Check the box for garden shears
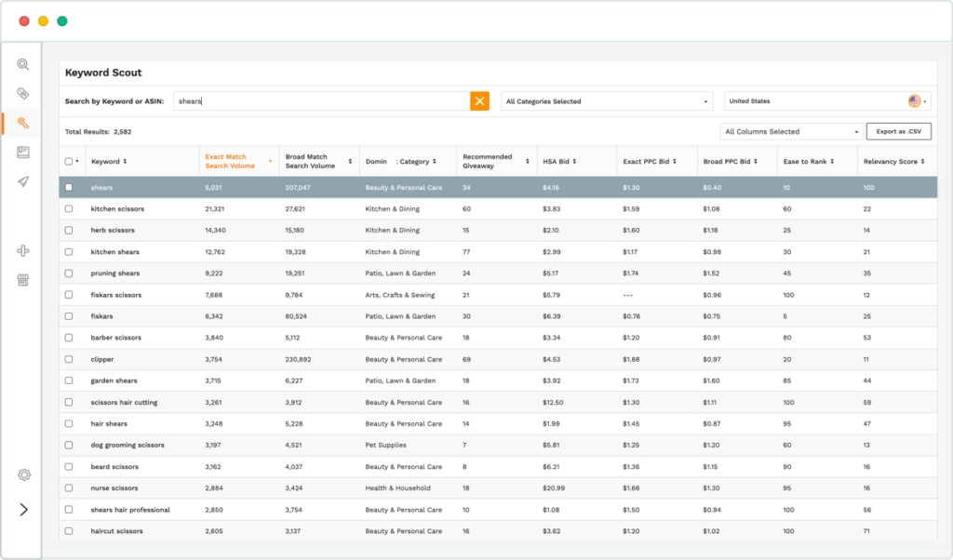The width and height of the screenshot is (953, 560). 69,380
